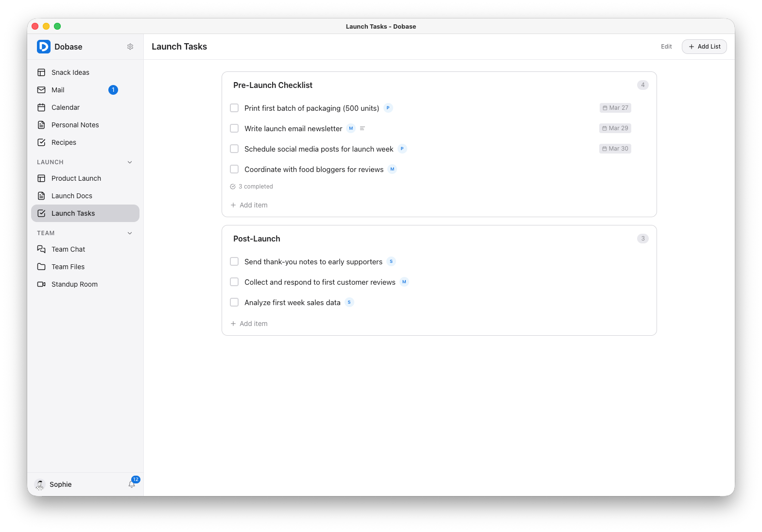
Task: Click the Post-Launch list title
Action: pos(257,239)
